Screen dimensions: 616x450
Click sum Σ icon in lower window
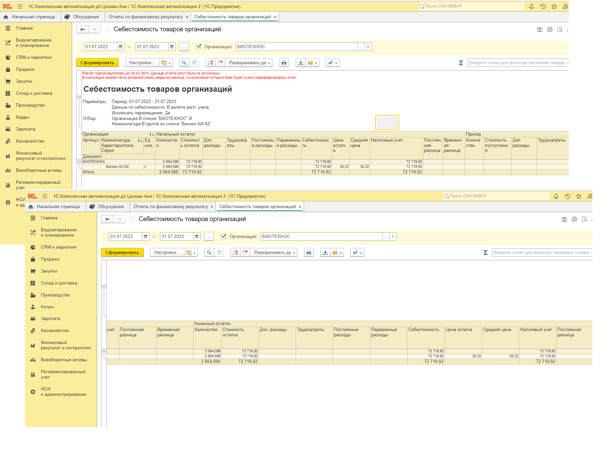tap(486, 252)
